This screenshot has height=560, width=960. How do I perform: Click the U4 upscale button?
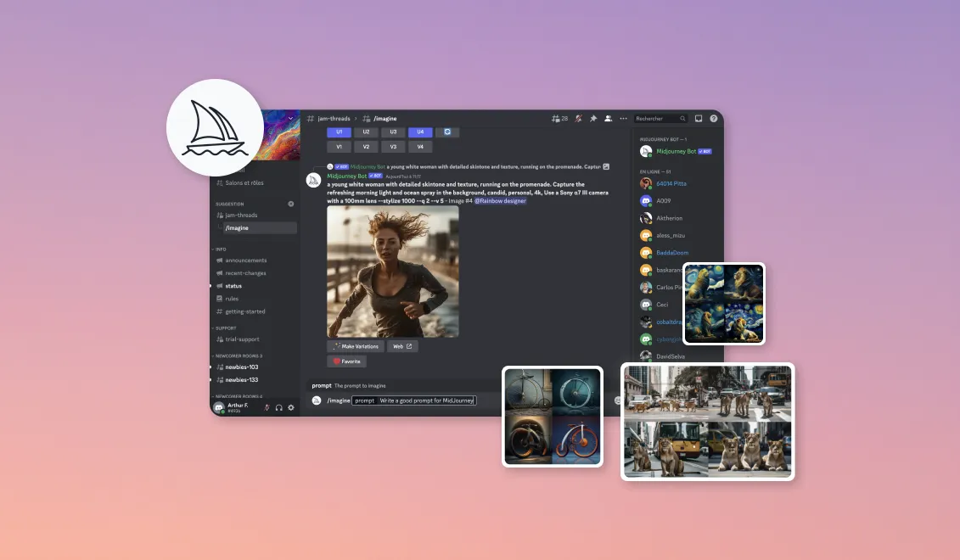click(420, 132)
